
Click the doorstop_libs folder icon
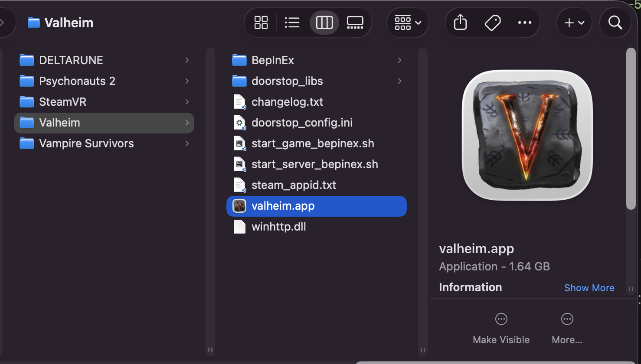(239, 81)
